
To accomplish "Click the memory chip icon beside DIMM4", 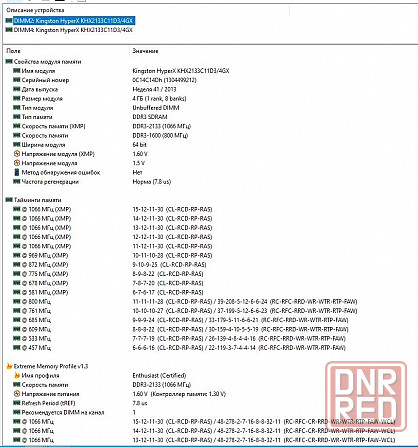I will click(x=9, y=30).
